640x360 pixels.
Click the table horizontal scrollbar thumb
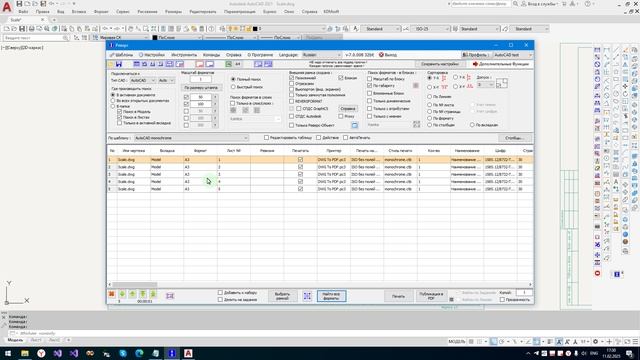point(135,284)
